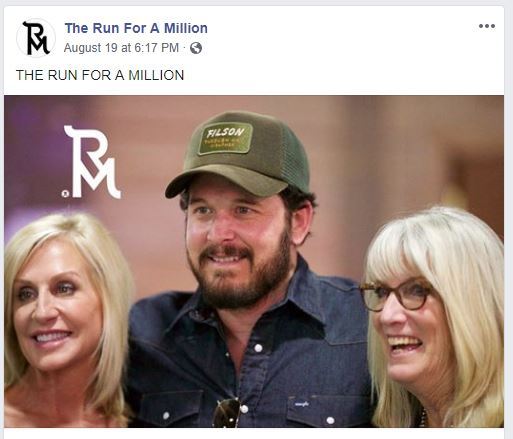Click the blonde woman on the photo's left
The image size is (513, 439).
65,320
